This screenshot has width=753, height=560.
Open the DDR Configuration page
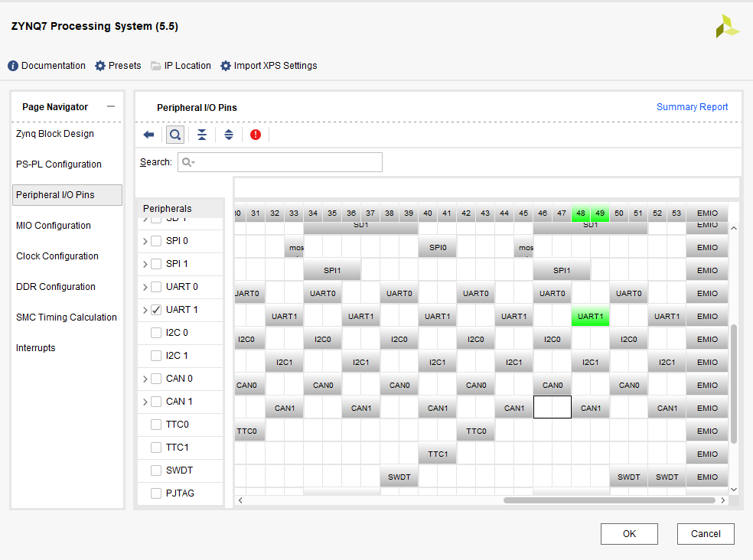tap(56, 287)
